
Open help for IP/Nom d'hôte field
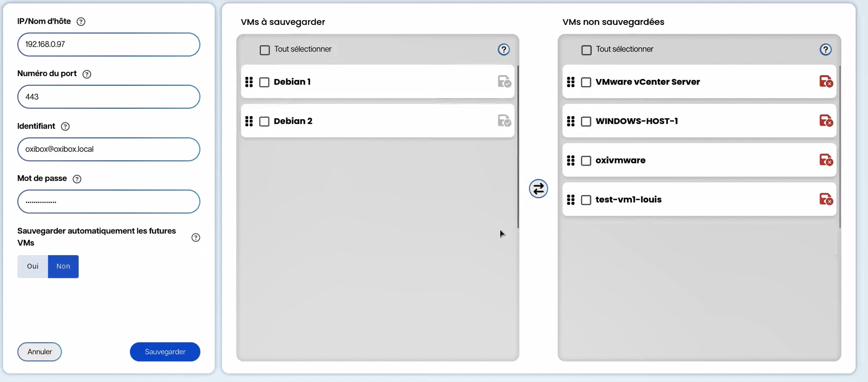[x=81, y=21]
